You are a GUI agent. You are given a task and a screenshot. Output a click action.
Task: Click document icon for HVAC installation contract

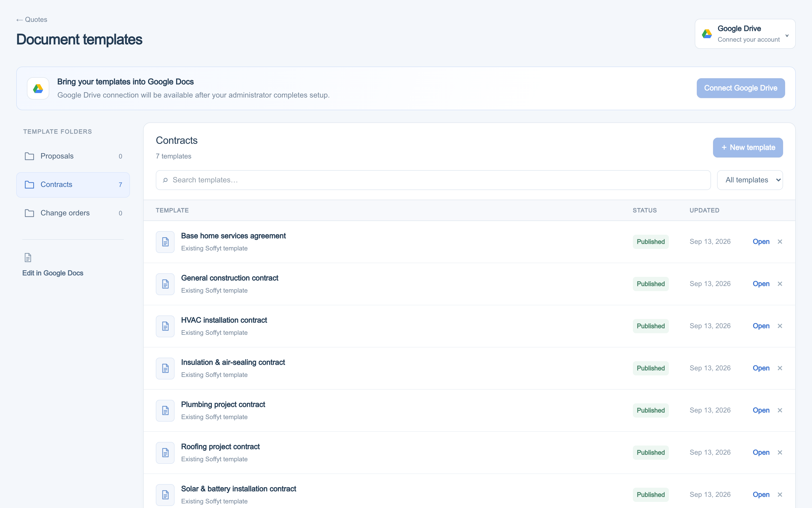(165, 326)
